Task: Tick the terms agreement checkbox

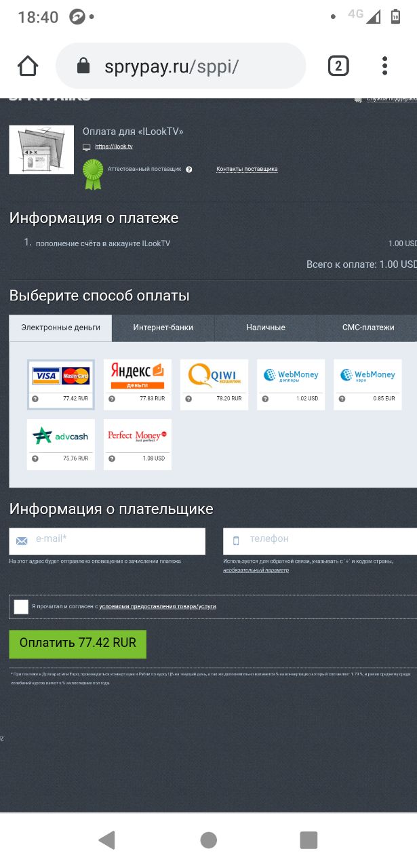Action: [21, 606]
